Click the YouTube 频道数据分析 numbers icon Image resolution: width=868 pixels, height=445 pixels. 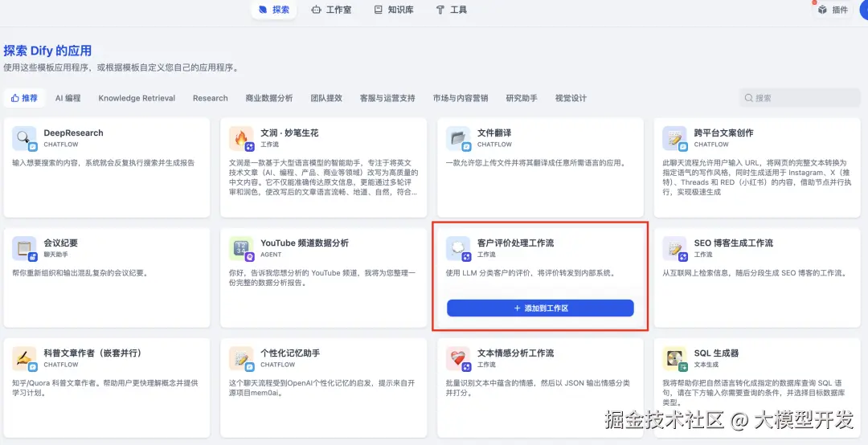[241, 248]
